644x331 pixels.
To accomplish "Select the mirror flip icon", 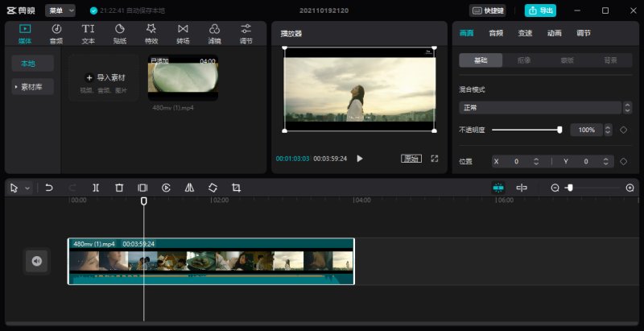I will [189, 188].
